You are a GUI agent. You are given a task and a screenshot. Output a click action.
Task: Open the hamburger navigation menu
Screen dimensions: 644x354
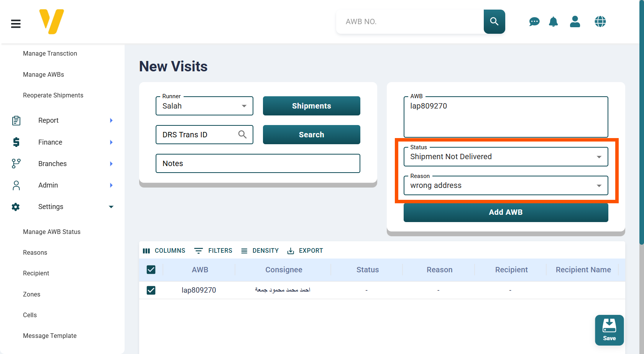point(16,24)
